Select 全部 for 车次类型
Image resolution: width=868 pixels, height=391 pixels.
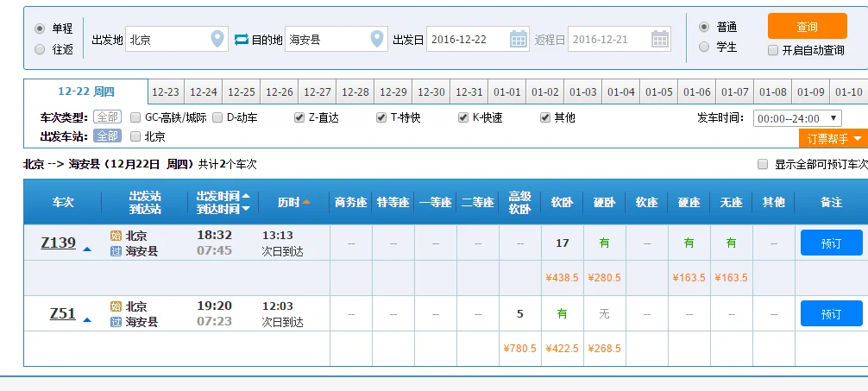click(107, 117)
